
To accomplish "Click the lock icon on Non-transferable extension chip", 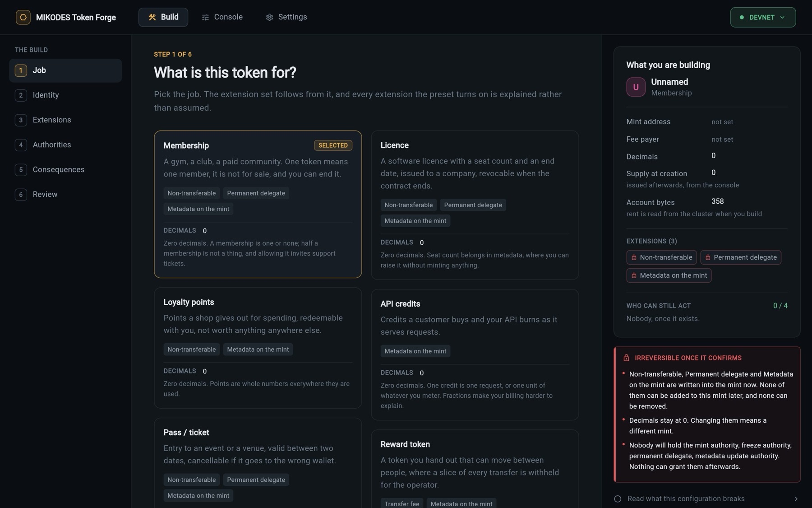I will 634,257.
